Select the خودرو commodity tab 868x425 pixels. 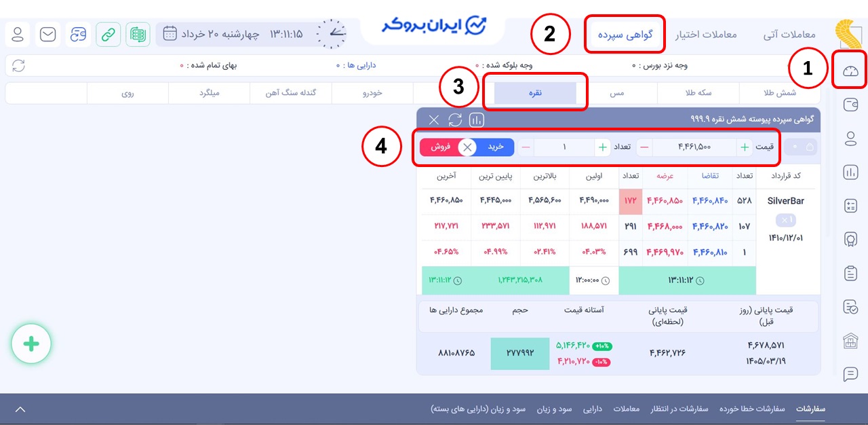(372, 93)
